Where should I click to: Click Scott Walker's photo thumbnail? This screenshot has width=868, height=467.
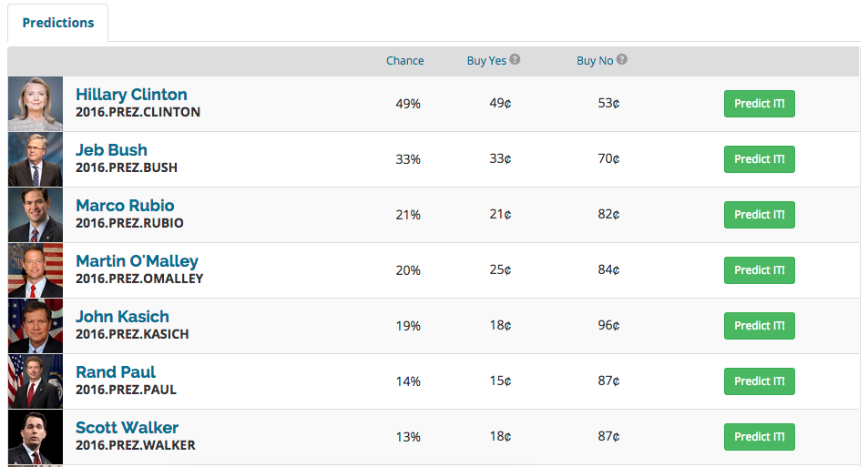[36, 437]
